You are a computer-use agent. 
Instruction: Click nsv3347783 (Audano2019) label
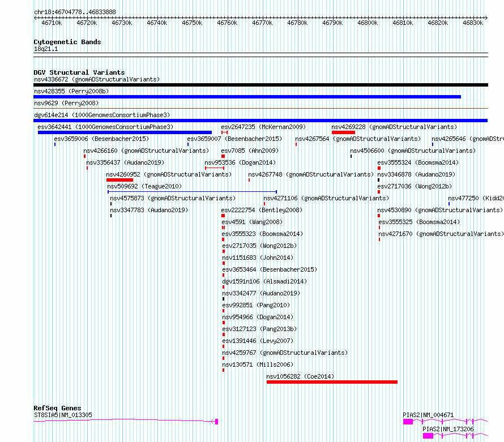coord(149,210)
